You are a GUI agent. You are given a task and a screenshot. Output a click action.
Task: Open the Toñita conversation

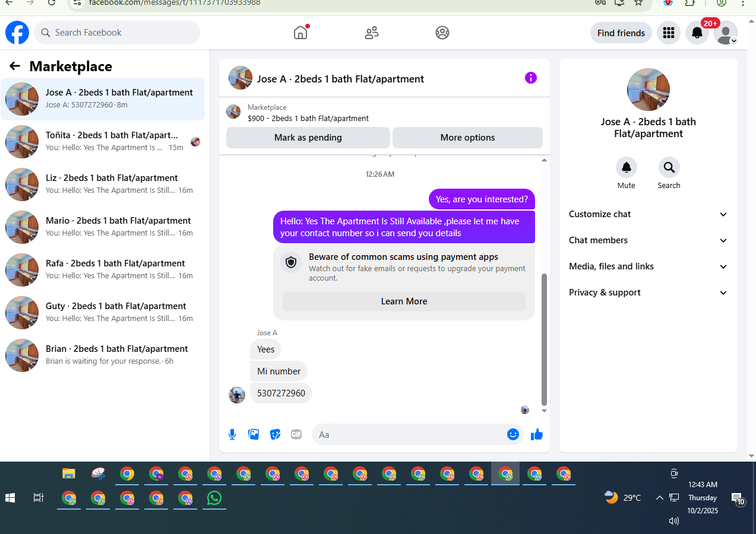tap(103, 142)
